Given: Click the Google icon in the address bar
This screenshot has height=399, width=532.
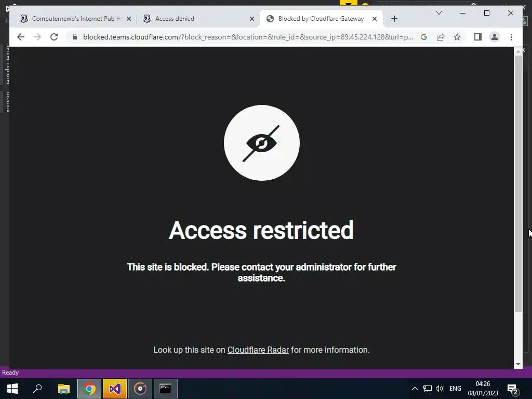Looking at the screenshot, I should [424, 37].
